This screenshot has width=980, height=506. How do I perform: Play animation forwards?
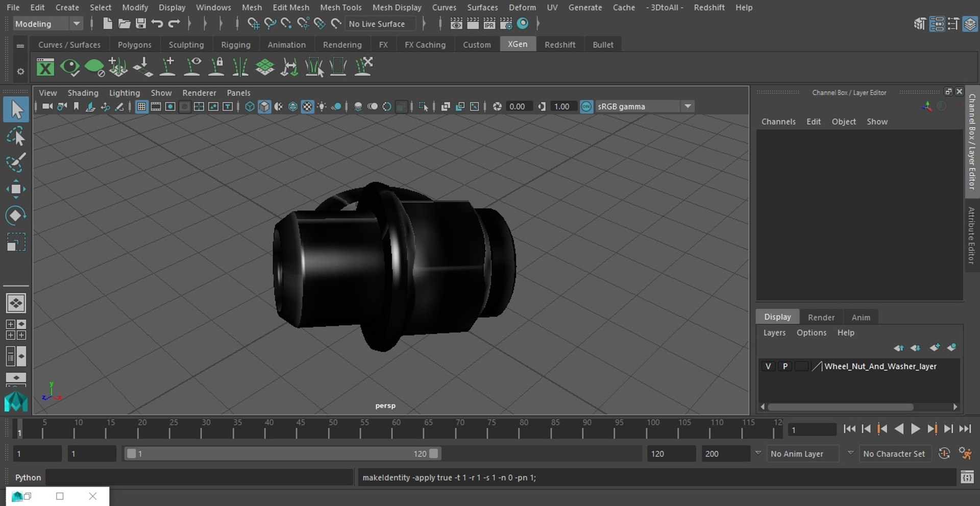(x=916, y=429)
